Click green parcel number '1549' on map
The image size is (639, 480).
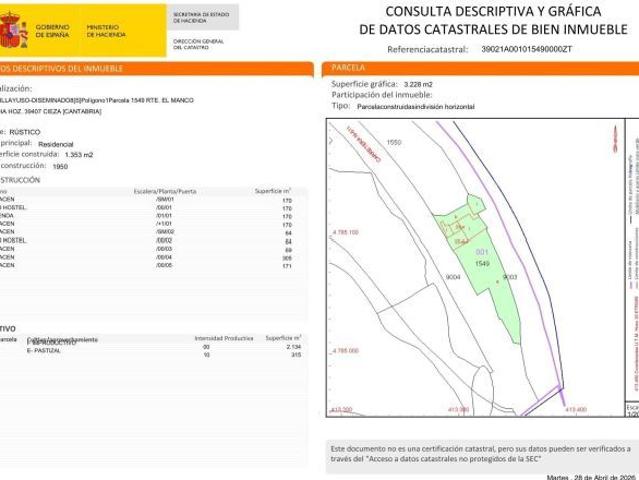[x=482, y=264]
